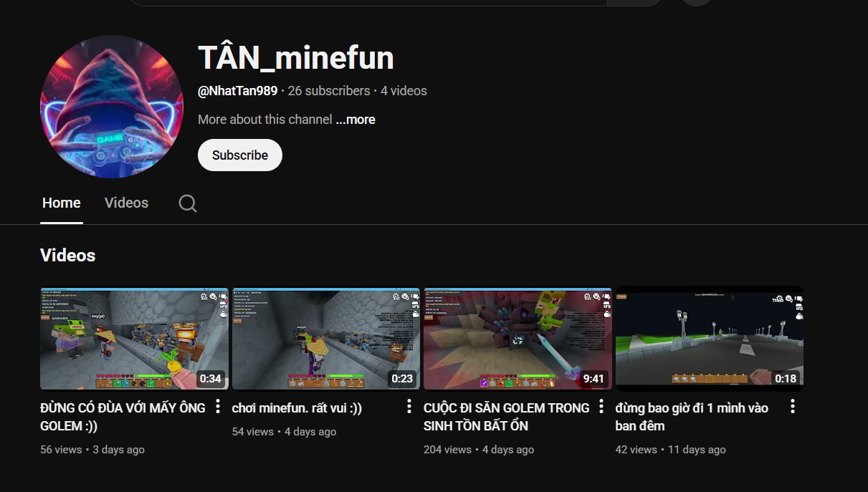Viewport: 868px width, 492px height.
Task: Open the title link chơi minefun. rất vui
Action: point(297,408)
